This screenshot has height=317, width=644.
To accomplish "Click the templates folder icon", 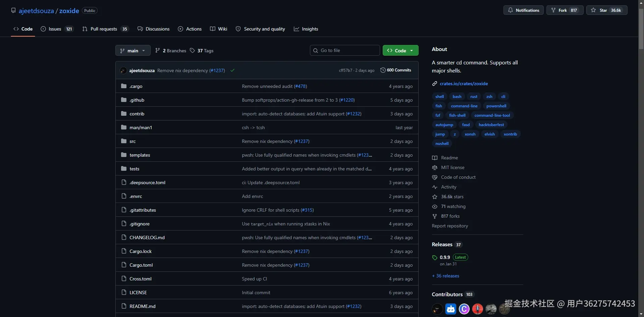I will click(x=124, y=155).
